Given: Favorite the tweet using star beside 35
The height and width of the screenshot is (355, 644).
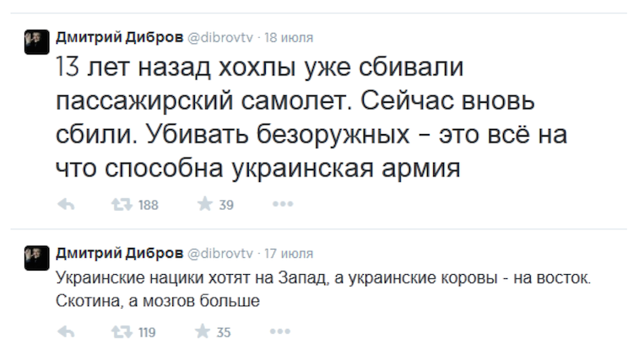Looking at the screenshot, I should [203, 332].
